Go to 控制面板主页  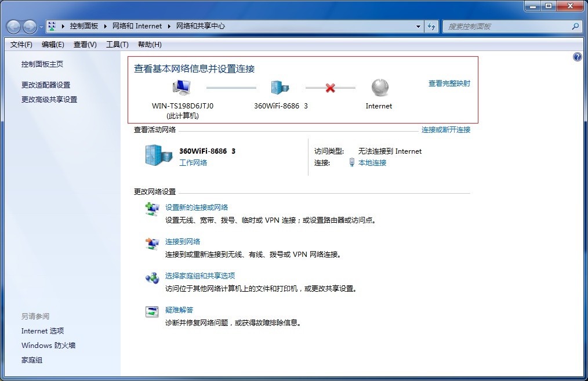42,64
